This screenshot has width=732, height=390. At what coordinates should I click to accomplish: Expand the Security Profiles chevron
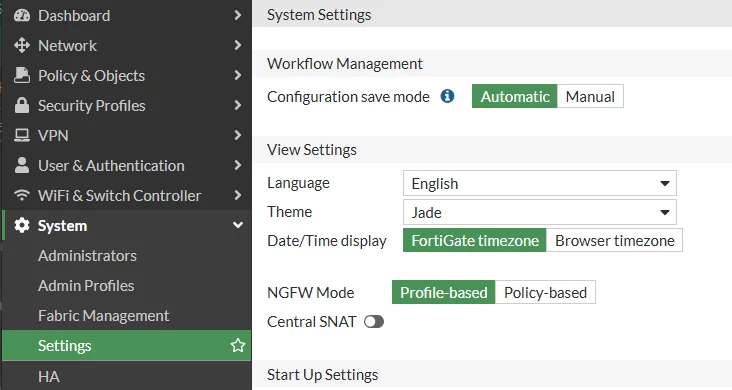238,105
